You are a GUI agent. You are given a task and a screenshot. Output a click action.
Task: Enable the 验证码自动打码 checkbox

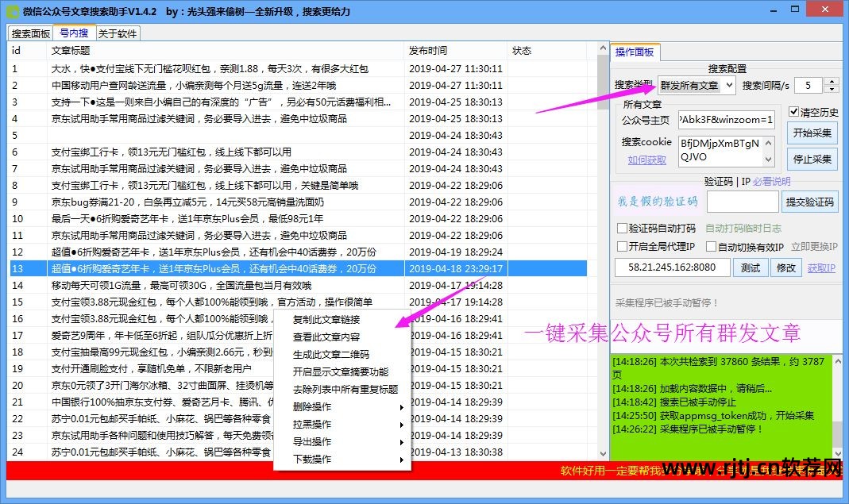(623, 228)
